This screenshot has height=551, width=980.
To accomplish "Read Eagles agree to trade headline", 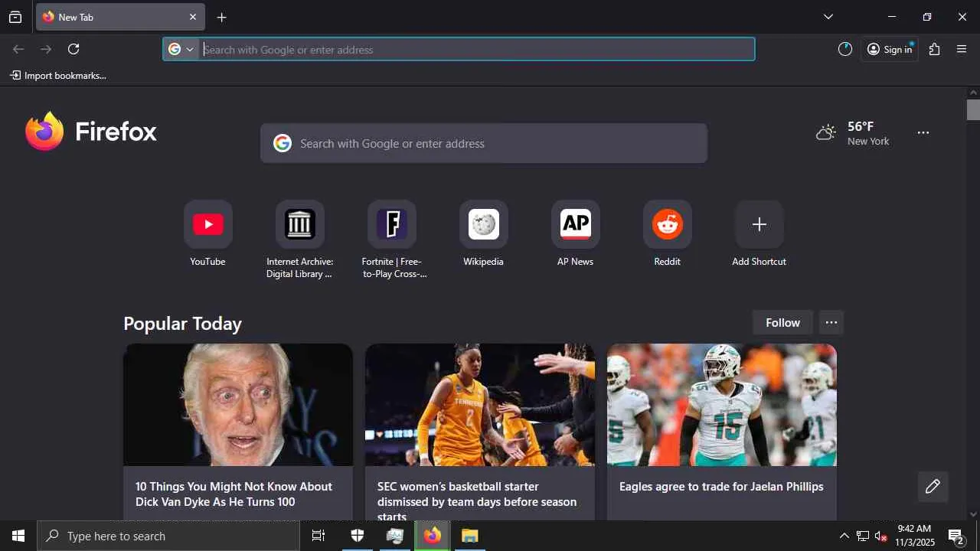I will (x=721, y=487).
